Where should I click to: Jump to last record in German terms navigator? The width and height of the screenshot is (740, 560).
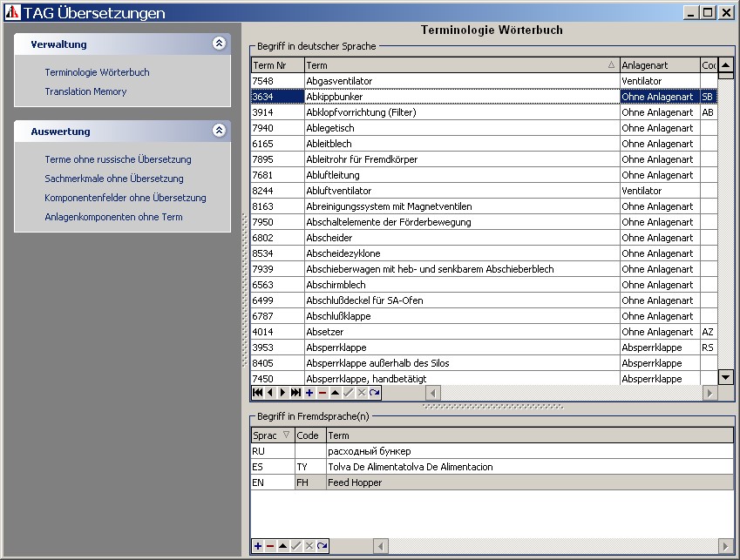295,393
